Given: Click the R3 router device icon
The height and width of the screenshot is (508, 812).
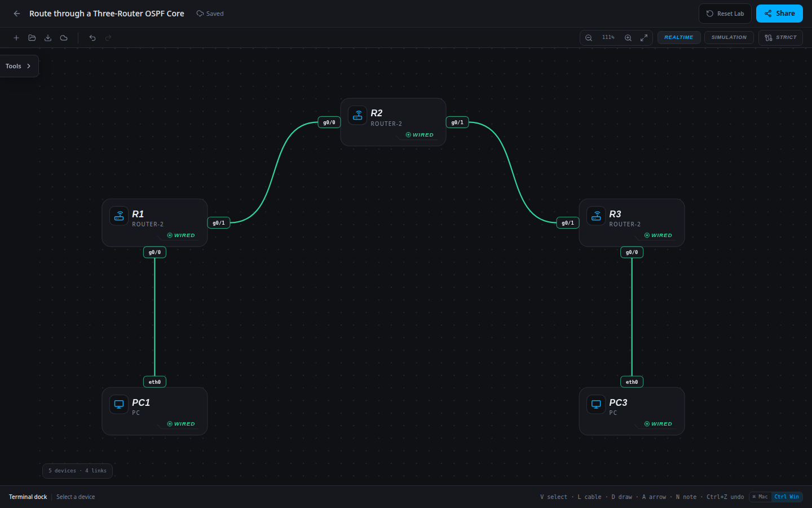Looking at the screenshot, I should coord(596,216).
